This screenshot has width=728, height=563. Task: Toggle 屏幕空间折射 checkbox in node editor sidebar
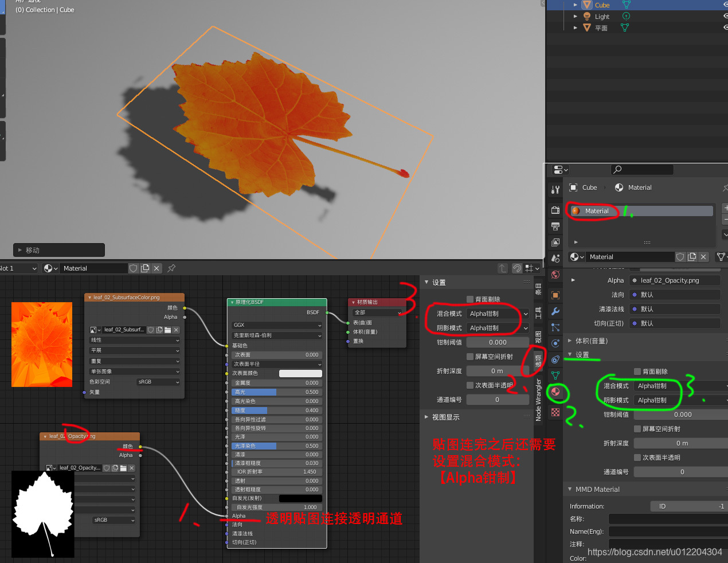(x=470, y=357)
